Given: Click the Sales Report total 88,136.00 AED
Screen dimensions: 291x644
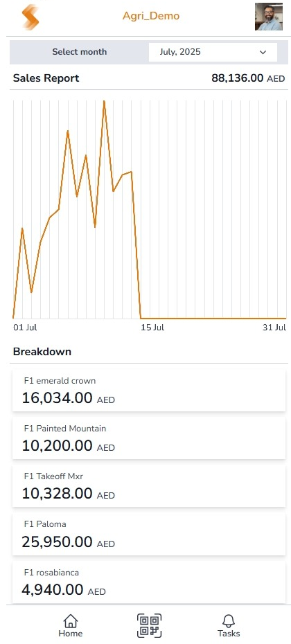Looking at the screenshot, I should click(248, 78).
